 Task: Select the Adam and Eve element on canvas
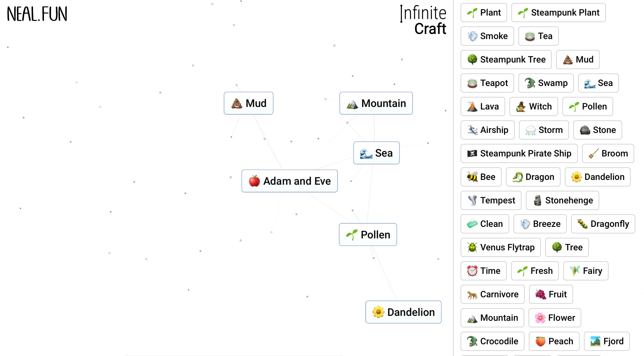(x=290, y=181)
